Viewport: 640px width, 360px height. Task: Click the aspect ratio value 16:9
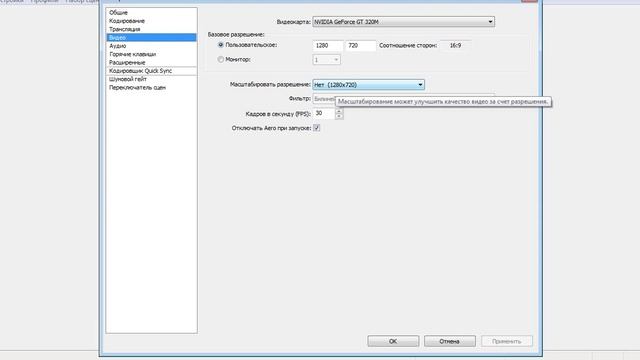click(x=455, y=46)
